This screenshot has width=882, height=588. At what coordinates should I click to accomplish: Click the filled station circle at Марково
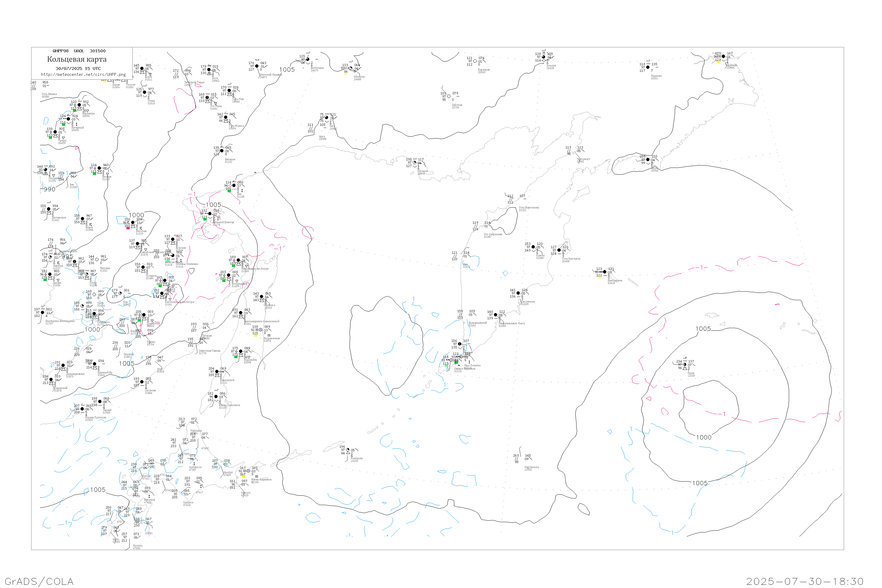648,67
